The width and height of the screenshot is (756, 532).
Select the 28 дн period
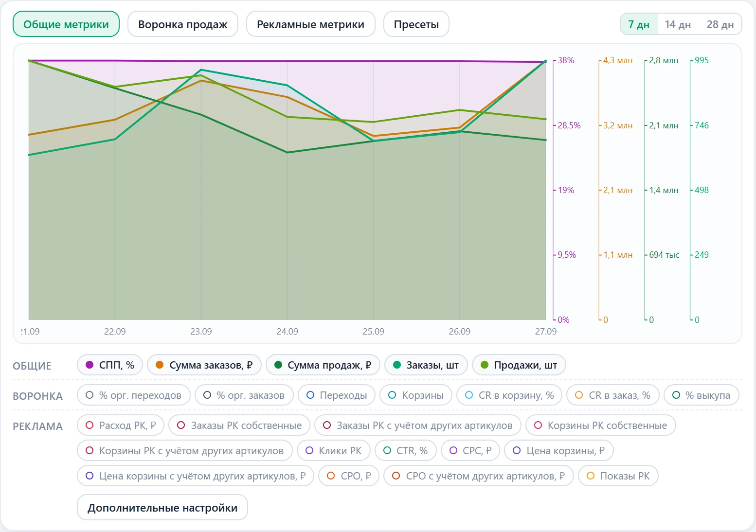click(x=720, y=24)
